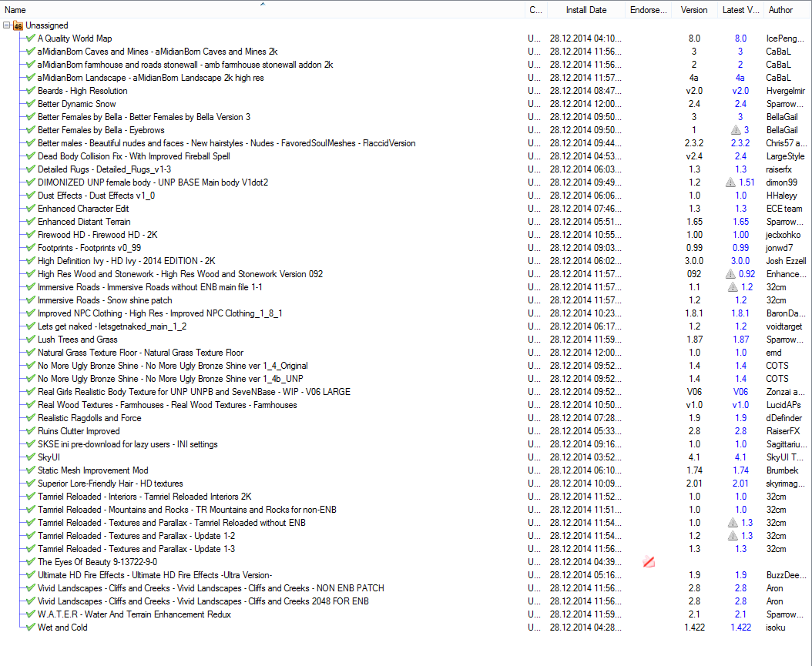This screenshot has width=812, height=666.
Task: Click the green check icon beside Wet and Cold
Action: pos(31,628)
